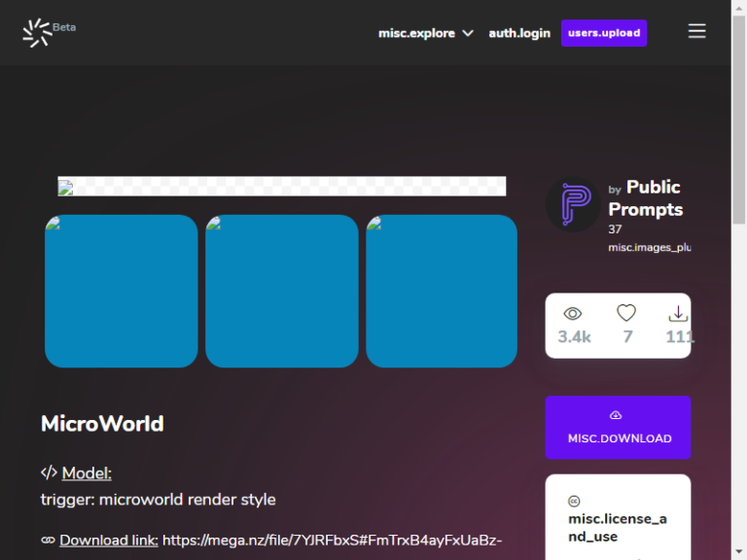Viewport: 747px width, 560px height.
Task: Like the model with the heart icon
Action: pyautogui.click(x=626, y=313)
